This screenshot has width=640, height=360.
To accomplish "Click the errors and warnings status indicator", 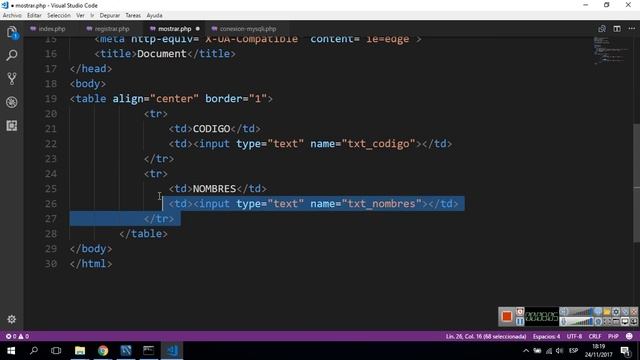I will click(x=17, y=336).
